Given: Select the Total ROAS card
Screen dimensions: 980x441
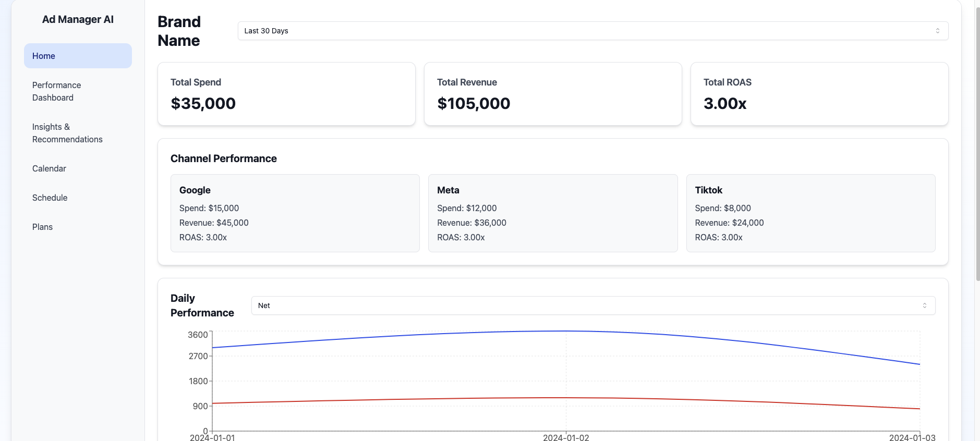Looking at the screenshot, I should tap(819, 94).
